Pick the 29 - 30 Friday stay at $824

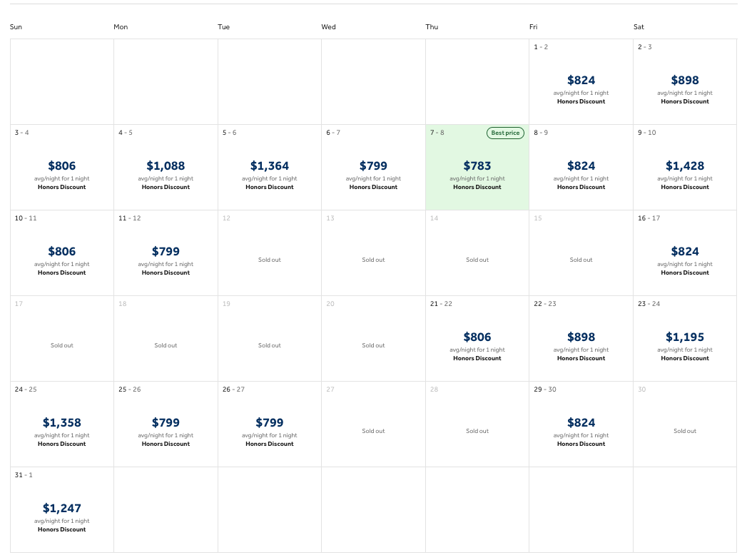581,424
